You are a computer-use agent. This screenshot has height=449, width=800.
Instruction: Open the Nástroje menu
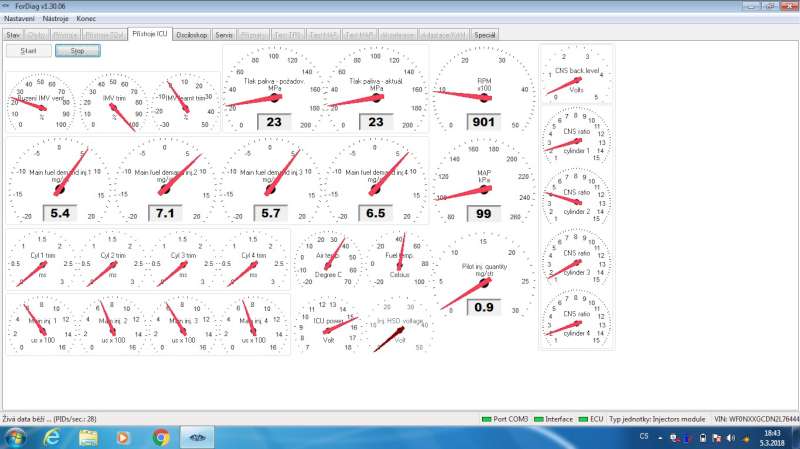tap(56, 19)
